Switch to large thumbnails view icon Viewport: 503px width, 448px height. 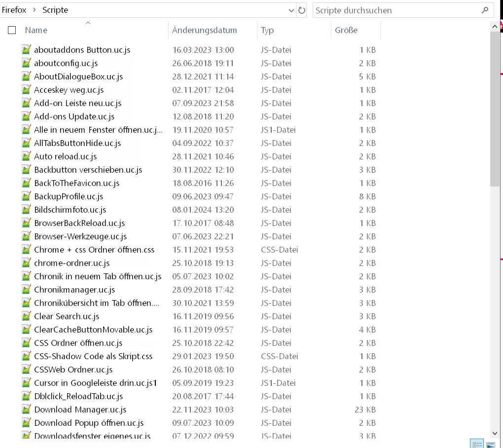tap(491, 445)
